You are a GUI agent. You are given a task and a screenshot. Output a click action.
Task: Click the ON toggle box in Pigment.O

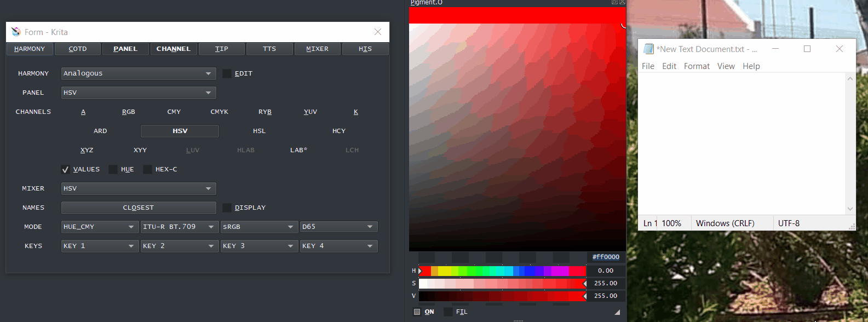[417, 312]
